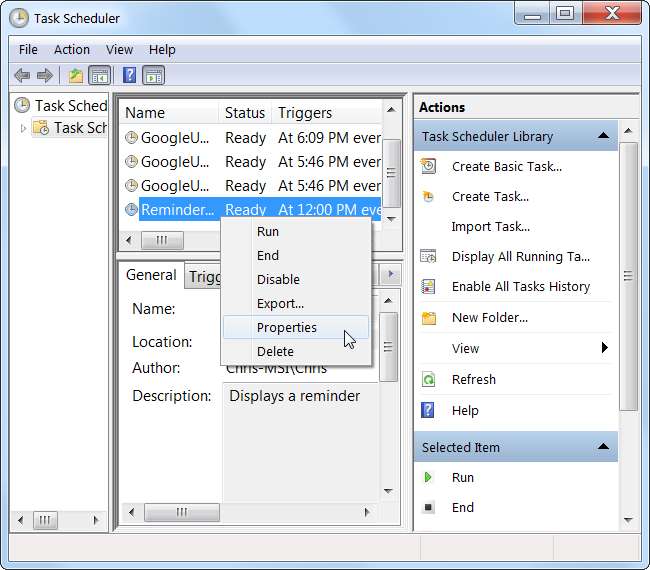Select Disable in the context menu
The image size is (650, 570).
(278, 279)
